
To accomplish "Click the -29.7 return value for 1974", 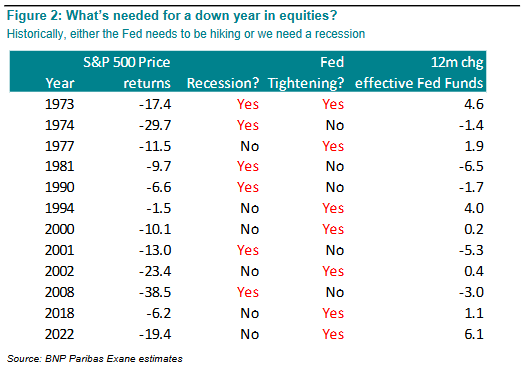I will tap(155, 125).
